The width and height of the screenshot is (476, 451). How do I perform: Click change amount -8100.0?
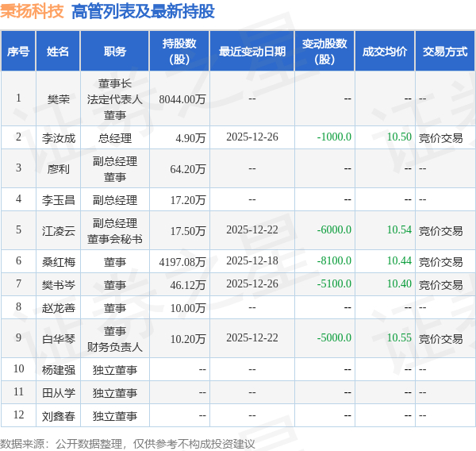(x=334, y=260)
